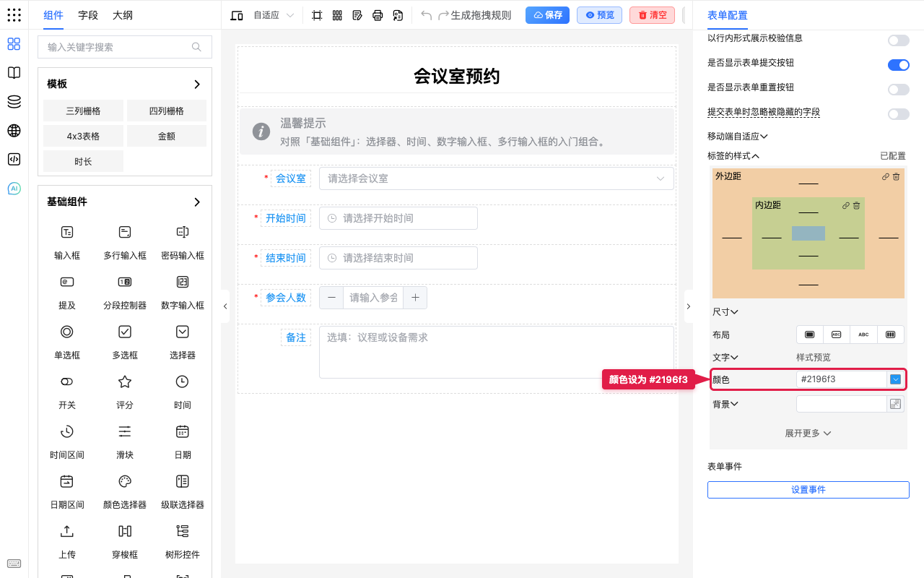Screen dimensions: 924x578
Task: Select the 评分 star component
Action: point(125,392)
